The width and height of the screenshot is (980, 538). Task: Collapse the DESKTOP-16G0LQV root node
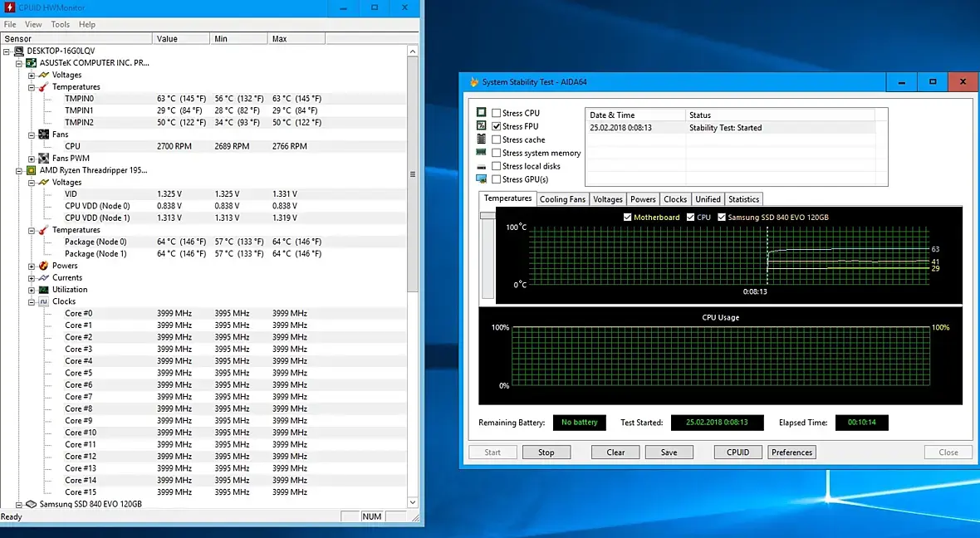pos(7,51)
